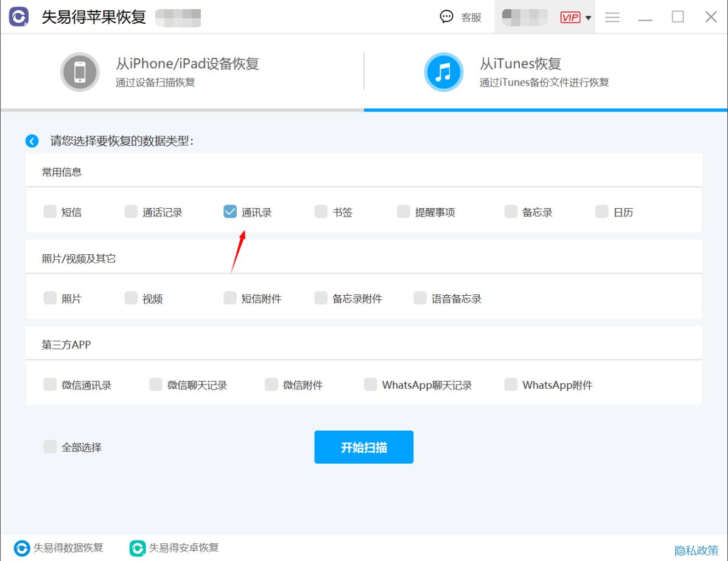
Task: Open 失易得数据恢复 from the footer icon
Action: click(23, 548)
